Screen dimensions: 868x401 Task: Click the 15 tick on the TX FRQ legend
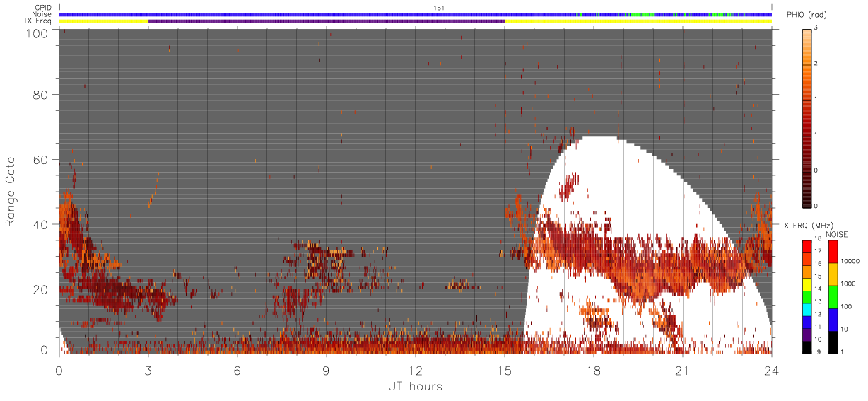click(818, 276)
